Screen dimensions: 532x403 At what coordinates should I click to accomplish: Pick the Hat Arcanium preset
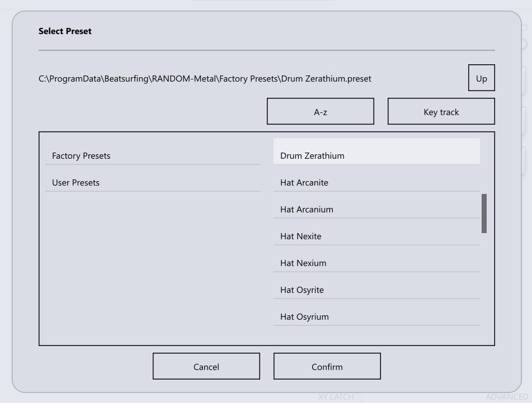[307, 210]
